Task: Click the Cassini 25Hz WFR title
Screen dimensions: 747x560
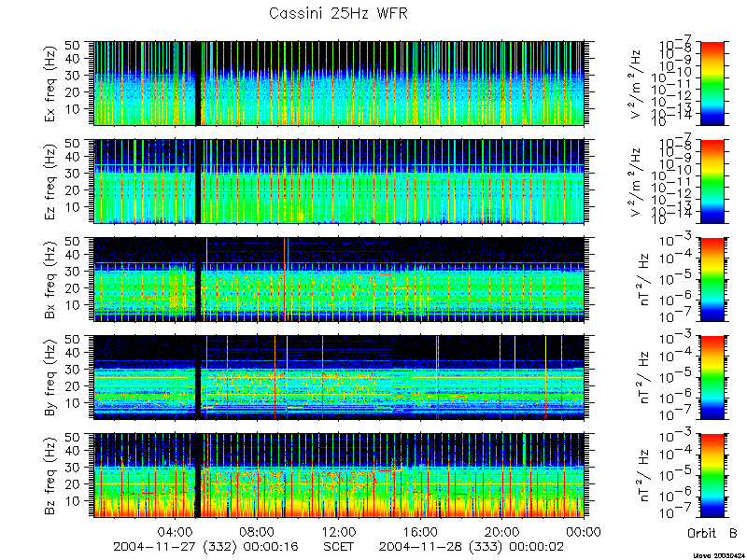Action: 338,13
